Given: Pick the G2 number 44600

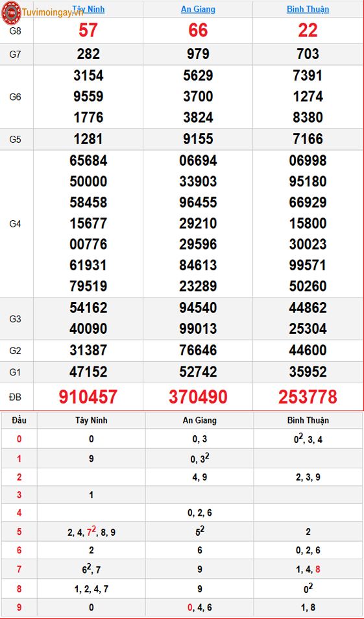Looking at the screenshot, I should click(308, 350).
